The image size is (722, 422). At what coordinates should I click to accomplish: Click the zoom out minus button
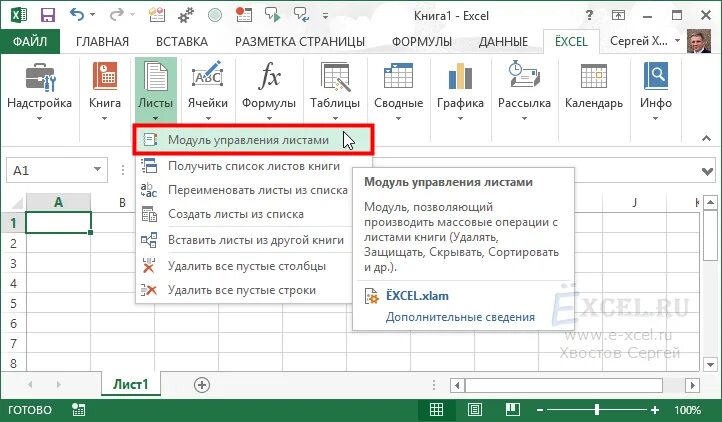tap(540, 410)
